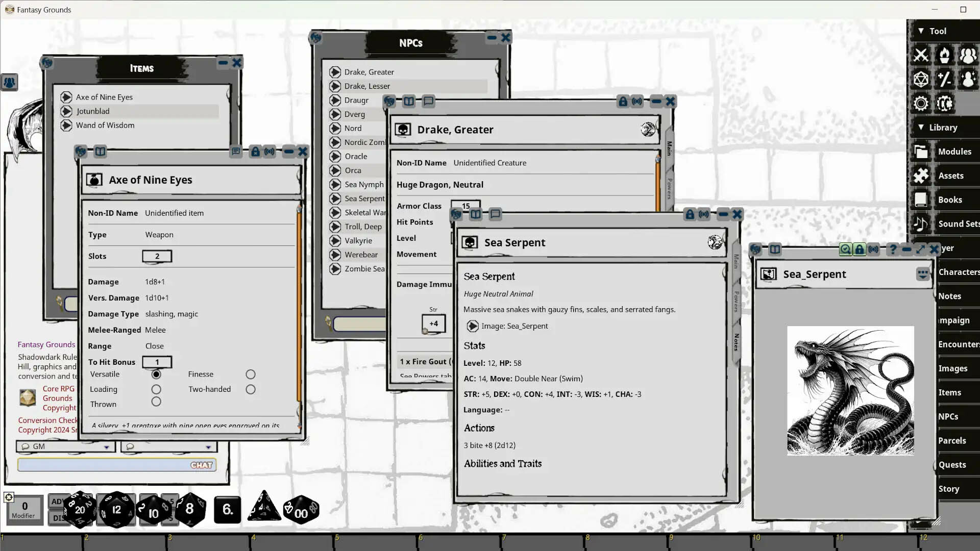Click the skull portrait on the Sea Serpent sheet

[469, 242]
